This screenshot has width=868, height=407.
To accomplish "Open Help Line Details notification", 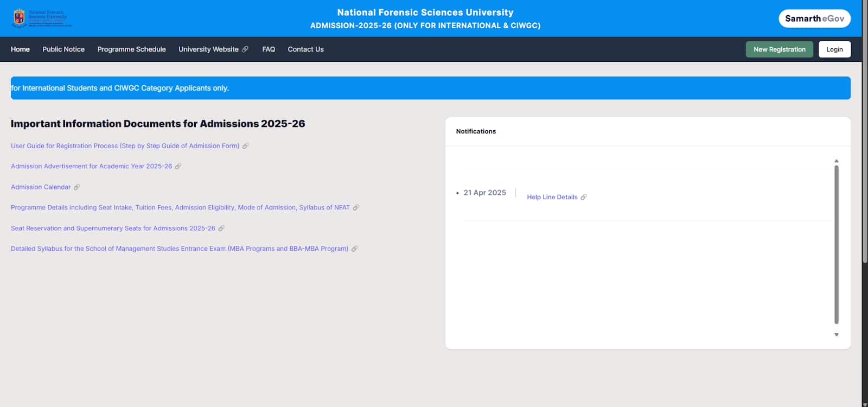I will [552, 197].
